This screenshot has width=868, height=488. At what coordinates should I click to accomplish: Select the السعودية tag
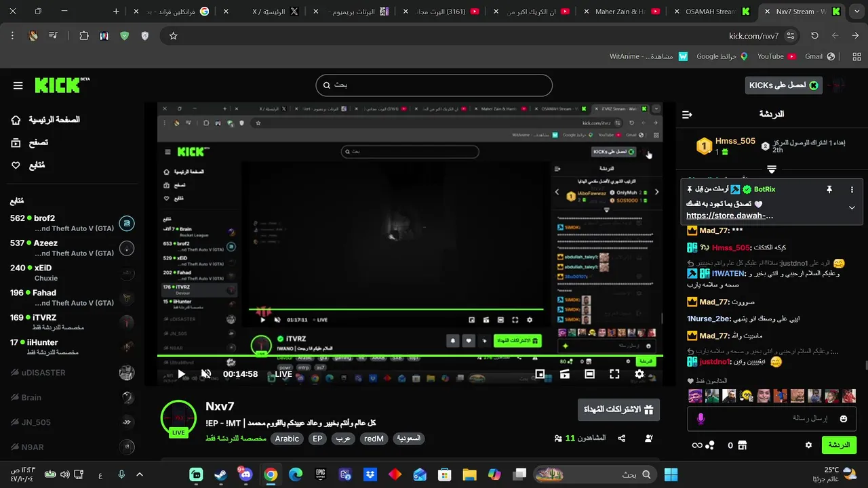[x=408, y=439]
